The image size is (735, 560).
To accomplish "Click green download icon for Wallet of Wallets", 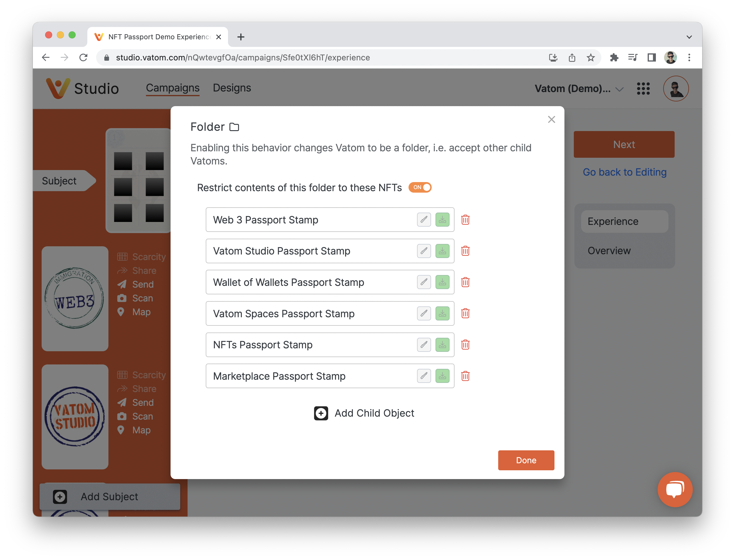I will tap(443, 282).
